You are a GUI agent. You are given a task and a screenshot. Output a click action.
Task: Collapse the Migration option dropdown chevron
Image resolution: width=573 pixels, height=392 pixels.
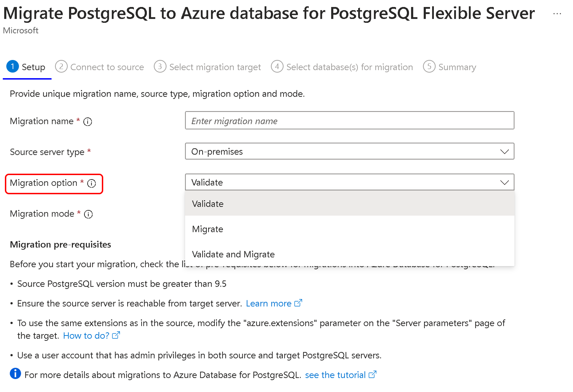504,182
